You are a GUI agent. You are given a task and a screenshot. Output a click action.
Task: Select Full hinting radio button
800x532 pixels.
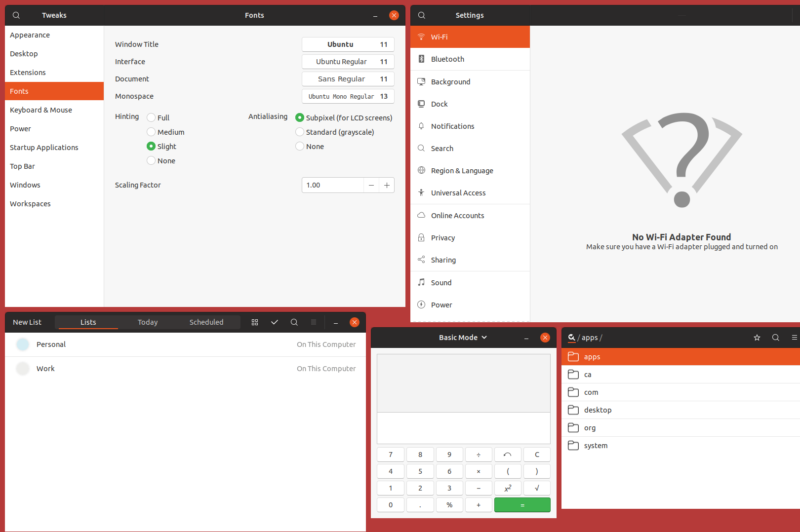point(151,117)
